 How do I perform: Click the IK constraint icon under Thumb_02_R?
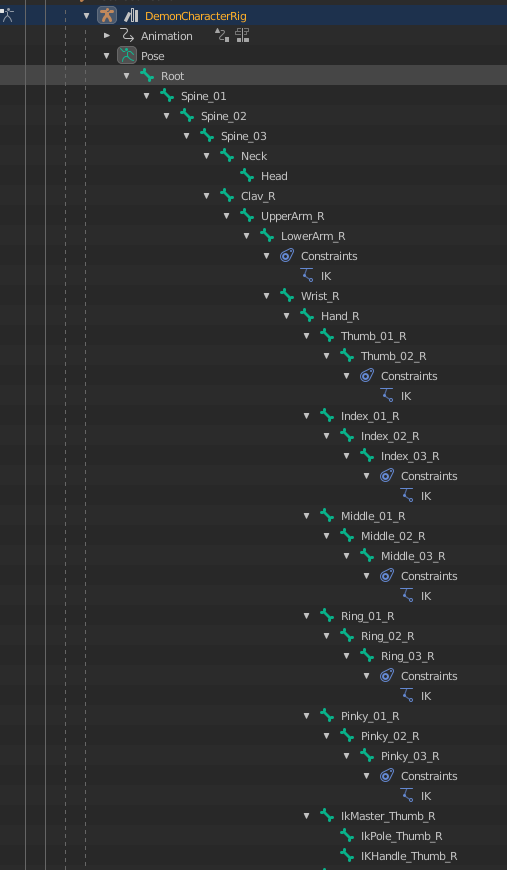point(387,396)
